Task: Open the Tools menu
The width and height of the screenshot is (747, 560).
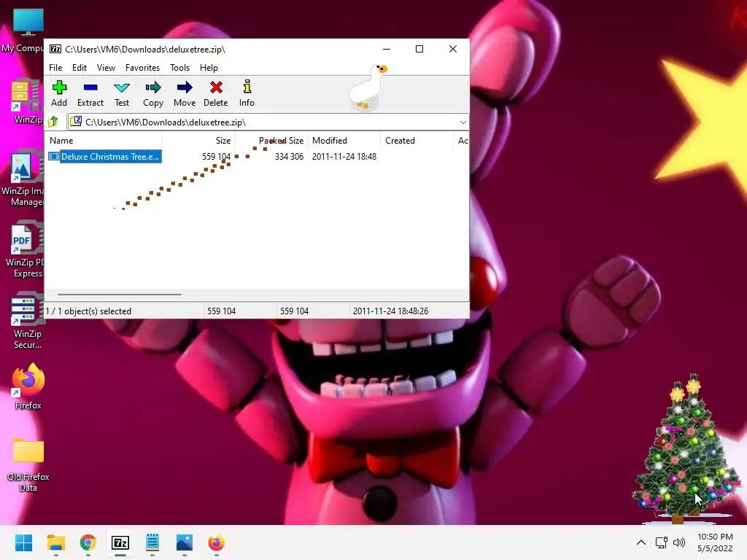Action: tap(179, 68)
